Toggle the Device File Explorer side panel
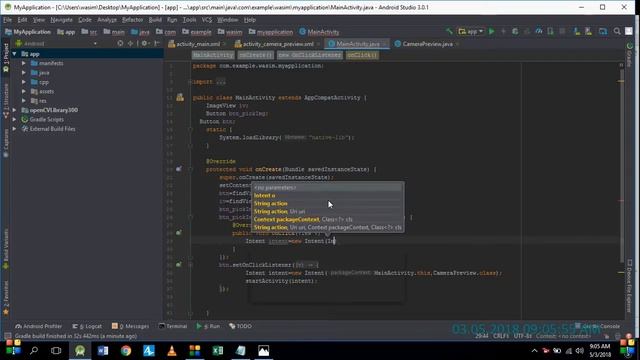640x360 pixels. pos(629,286)
